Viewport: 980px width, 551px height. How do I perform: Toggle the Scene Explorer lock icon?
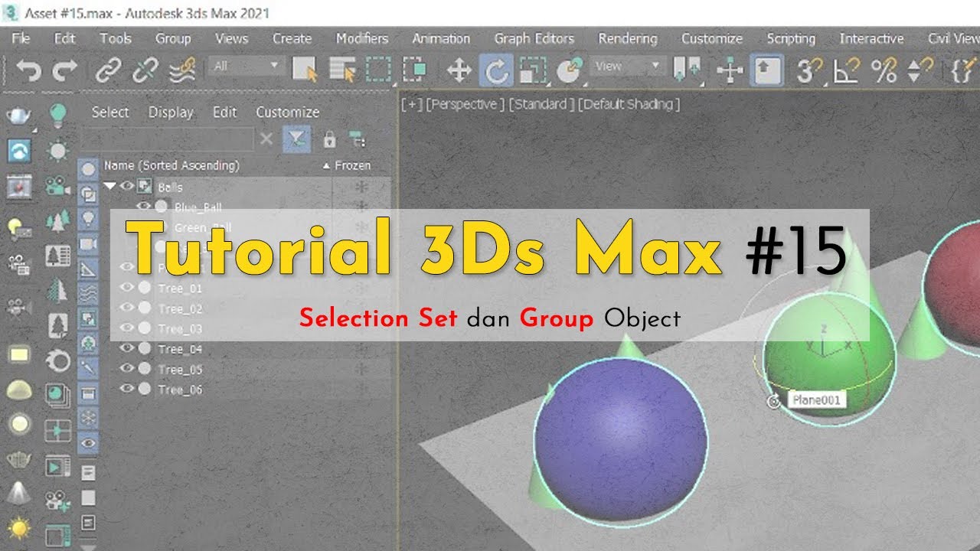[329, 139]
